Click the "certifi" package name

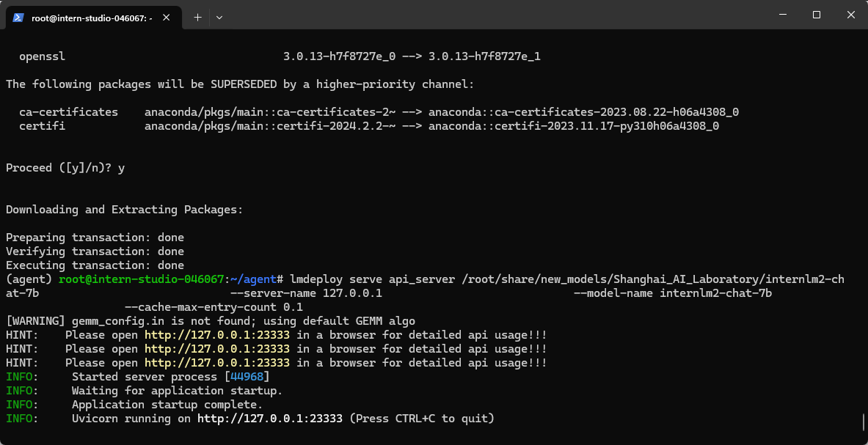[x=42, y=126]
